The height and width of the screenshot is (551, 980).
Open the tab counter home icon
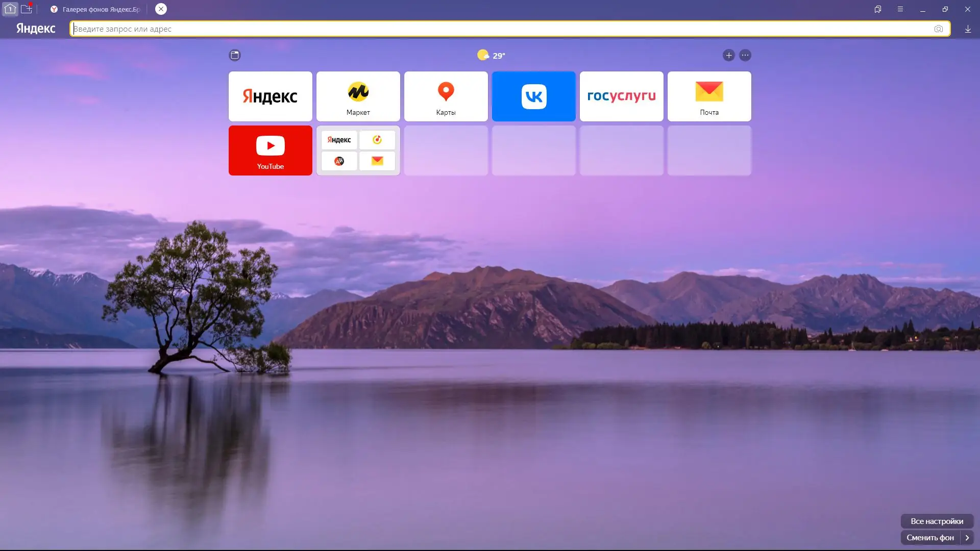point(10,9)
